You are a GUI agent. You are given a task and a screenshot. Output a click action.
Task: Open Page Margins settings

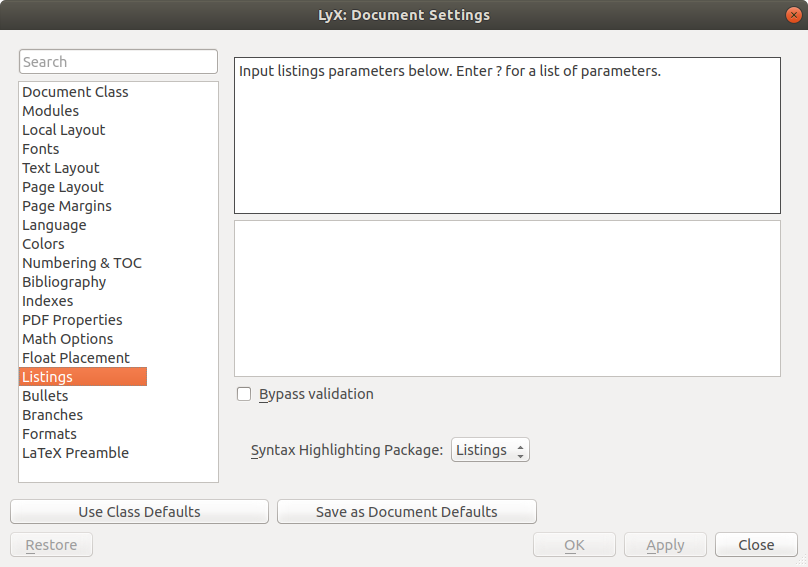(67, 206)
